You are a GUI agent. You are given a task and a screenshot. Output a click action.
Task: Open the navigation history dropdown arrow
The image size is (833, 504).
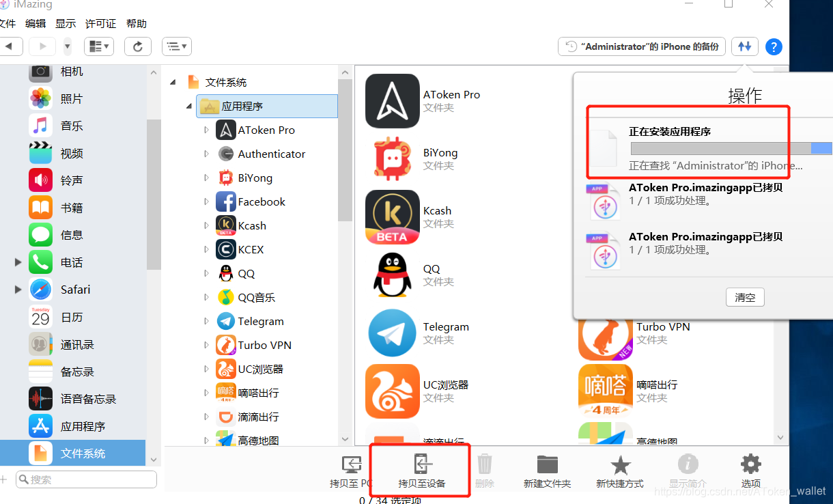(67, 46)
